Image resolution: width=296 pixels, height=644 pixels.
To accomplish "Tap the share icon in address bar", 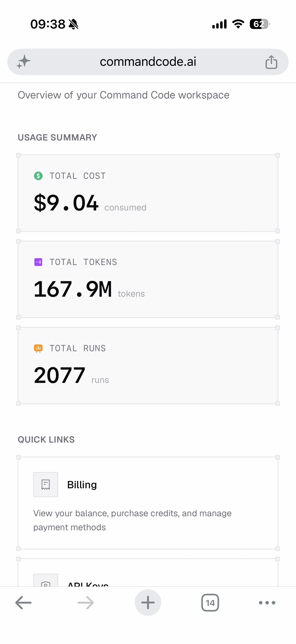I will coord(271,62).
